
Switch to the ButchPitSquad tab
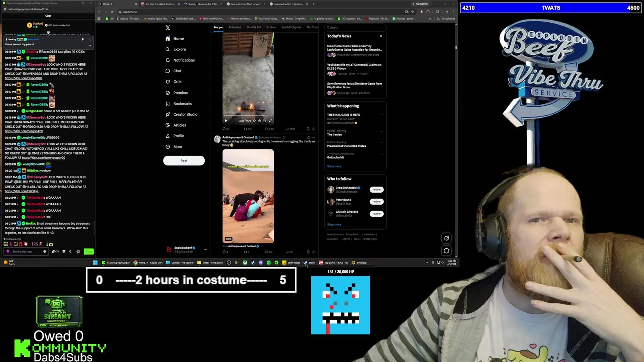(291, 27)
